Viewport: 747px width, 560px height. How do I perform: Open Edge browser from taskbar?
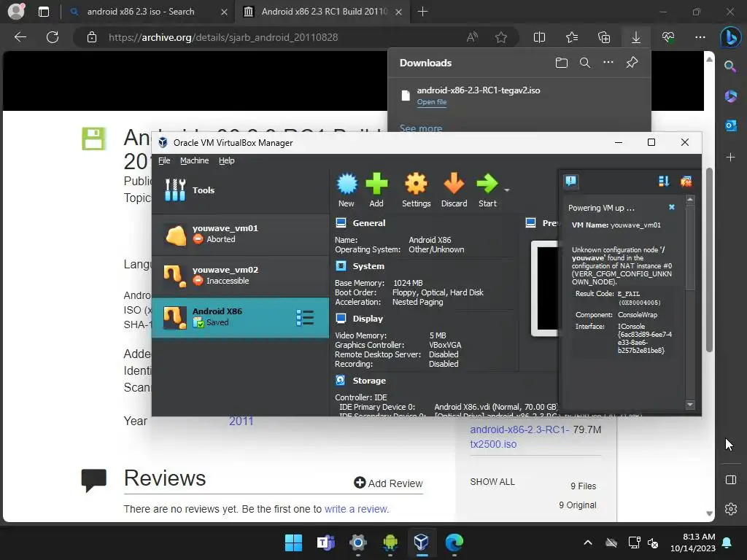(454, 542)
